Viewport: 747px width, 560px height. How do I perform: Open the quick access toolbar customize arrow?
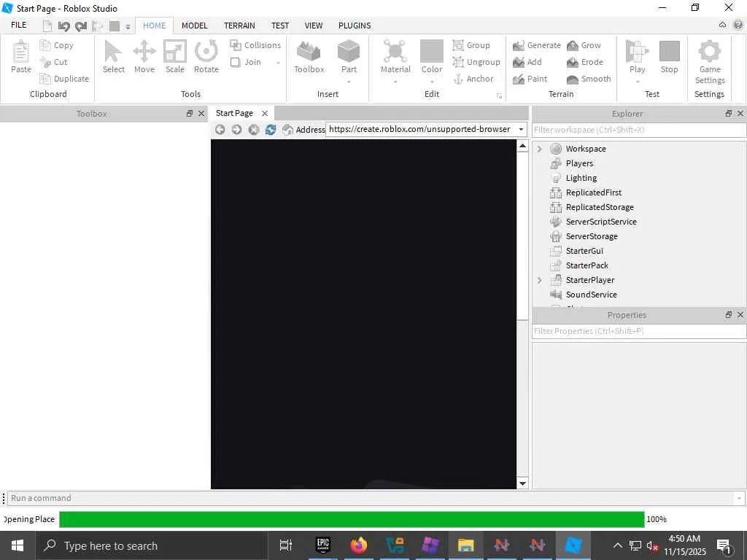(x=128, y=27)
